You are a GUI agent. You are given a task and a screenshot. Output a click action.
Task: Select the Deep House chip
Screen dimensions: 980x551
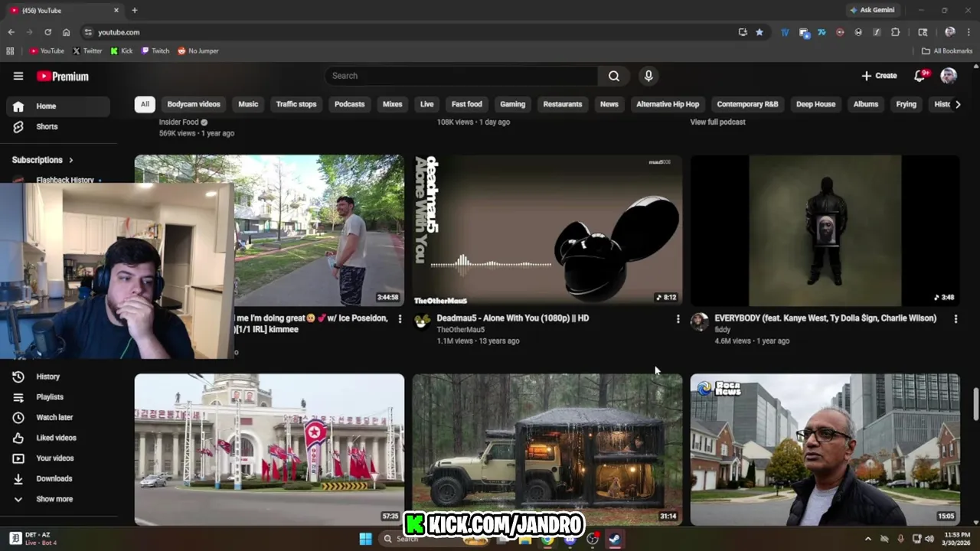coord(815,104)
